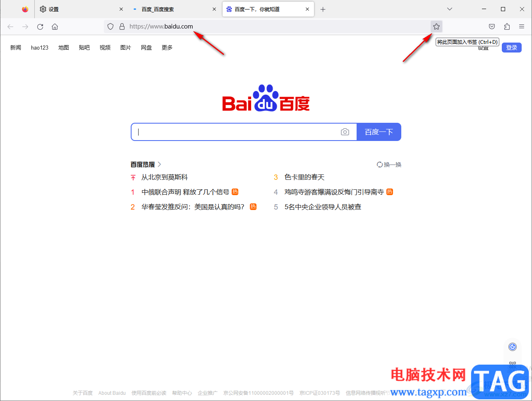Open hot search 中俄联合声明 释放了几个信号

click(x=185, y=192)
